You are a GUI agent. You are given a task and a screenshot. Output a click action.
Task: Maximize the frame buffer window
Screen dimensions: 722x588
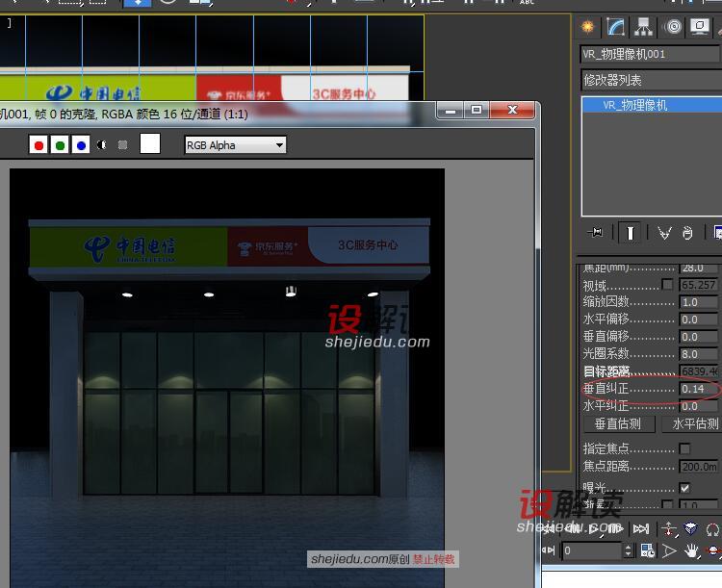(477, 111)
